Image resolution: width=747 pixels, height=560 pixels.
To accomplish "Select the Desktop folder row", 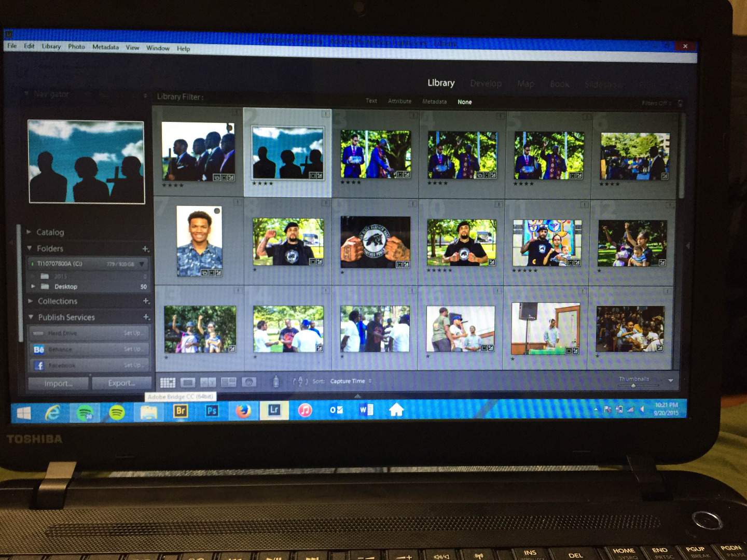I will [89, 286].
